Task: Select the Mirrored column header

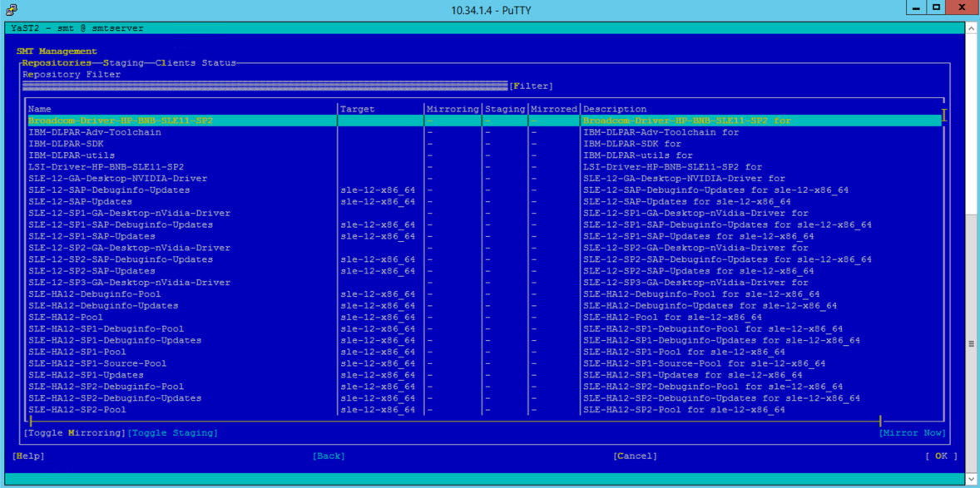Action: [554, 110]
